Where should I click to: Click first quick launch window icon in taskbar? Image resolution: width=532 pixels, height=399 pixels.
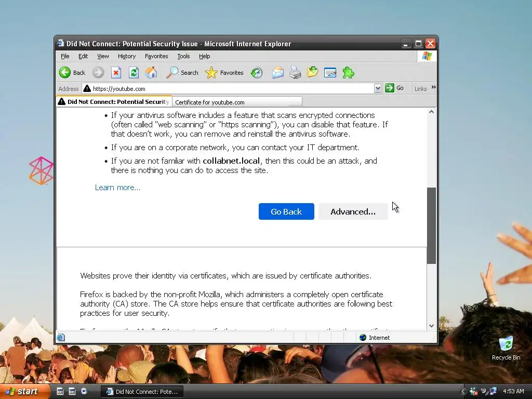click(60, 391)
